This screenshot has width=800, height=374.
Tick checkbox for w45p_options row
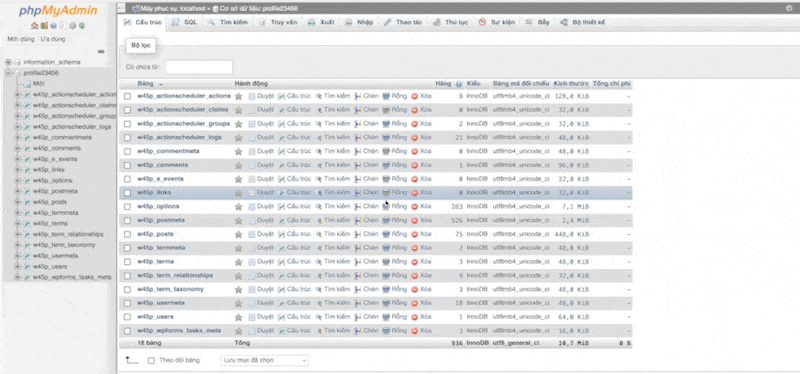[x=128, y=206]
